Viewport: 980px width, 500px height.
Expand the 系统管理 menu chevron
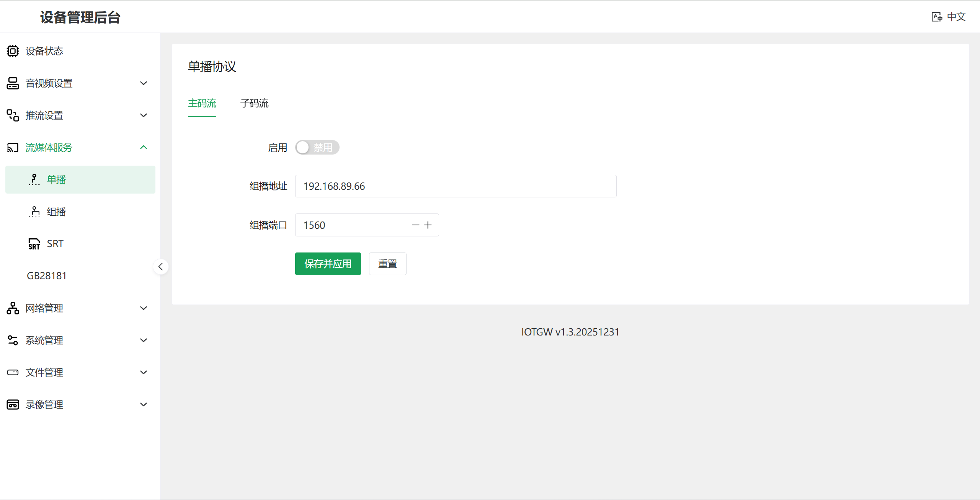point(144,340)
